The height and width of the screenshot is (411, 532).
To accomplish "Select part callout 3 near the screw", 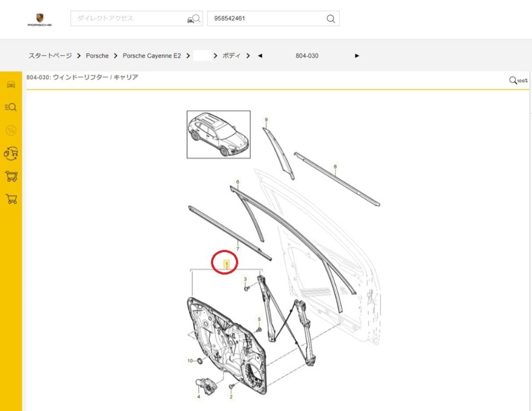I will tap(245, 279).
